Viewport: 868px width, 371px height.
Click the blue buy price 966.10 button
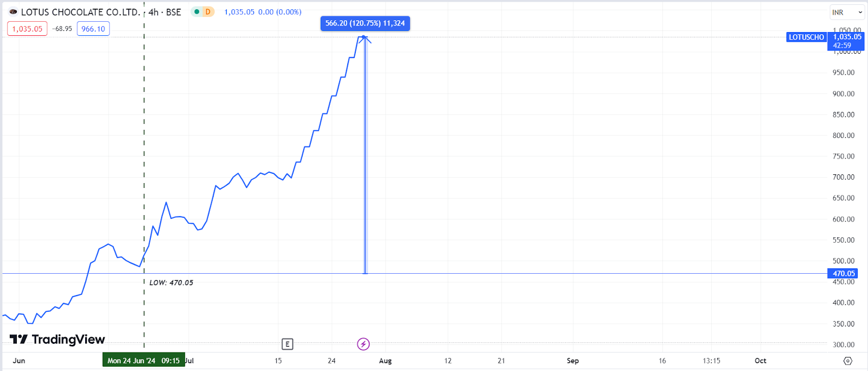click(x=93, y=29)
